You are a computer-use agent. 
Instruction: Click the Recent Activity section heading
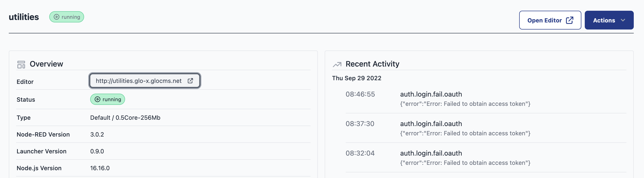click(372, 64)
